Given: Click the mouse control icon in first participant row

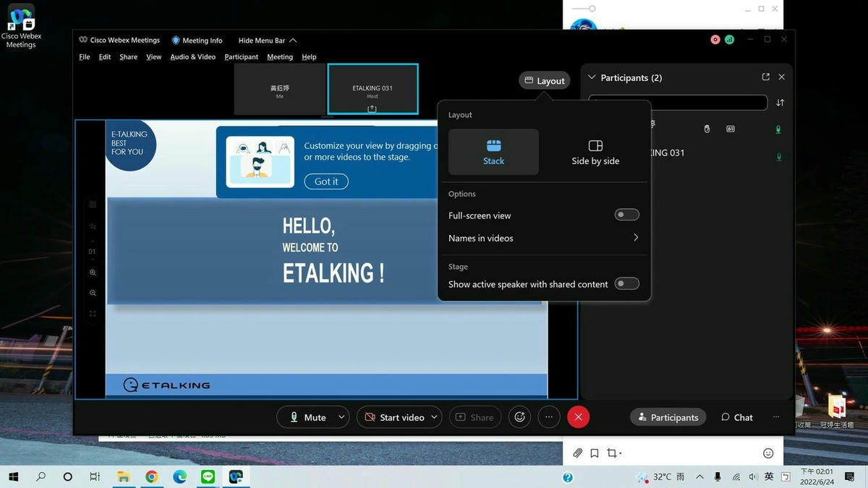Looking at the screenshot, I should coord(707,129).
